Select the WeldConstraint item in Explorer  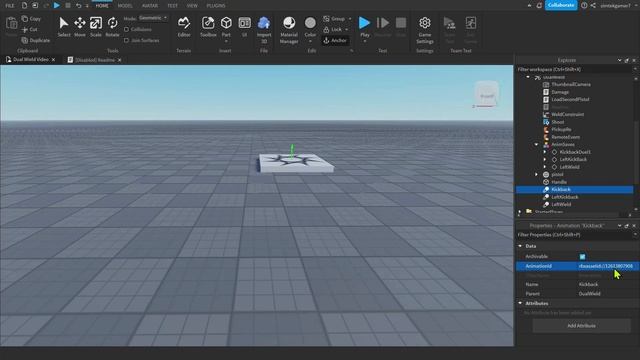pyautogui.click(x=567, y=114)
